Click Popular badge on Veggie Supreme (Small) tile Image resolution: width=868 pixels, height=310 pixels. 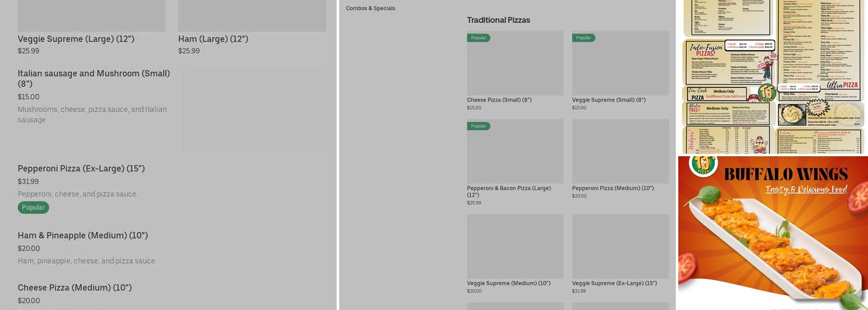click(x=583, y=38)
